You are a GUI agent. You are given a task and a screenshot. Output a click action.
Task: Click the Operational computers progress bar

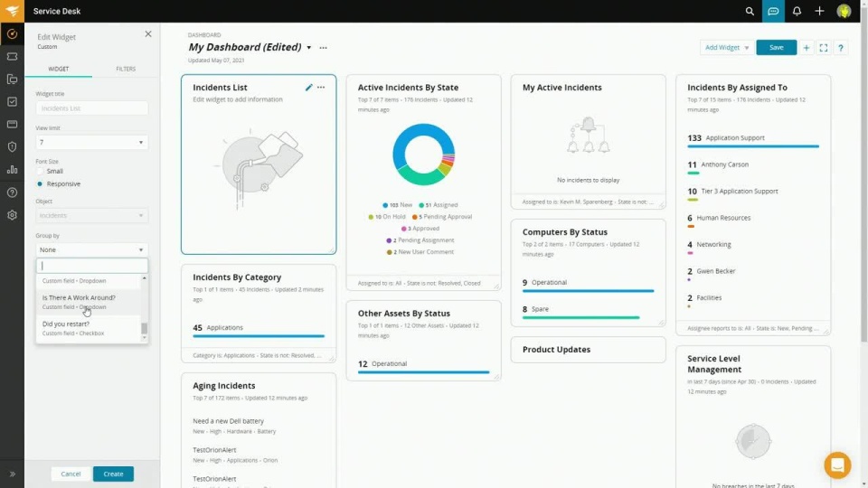point(588,291)
